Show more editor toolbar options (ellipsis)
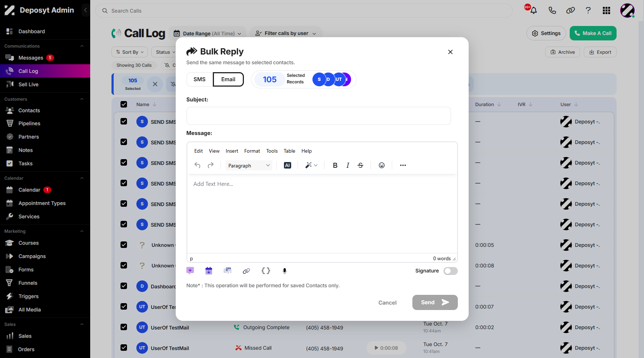This screenshot has height=358, width=644. 403,165
